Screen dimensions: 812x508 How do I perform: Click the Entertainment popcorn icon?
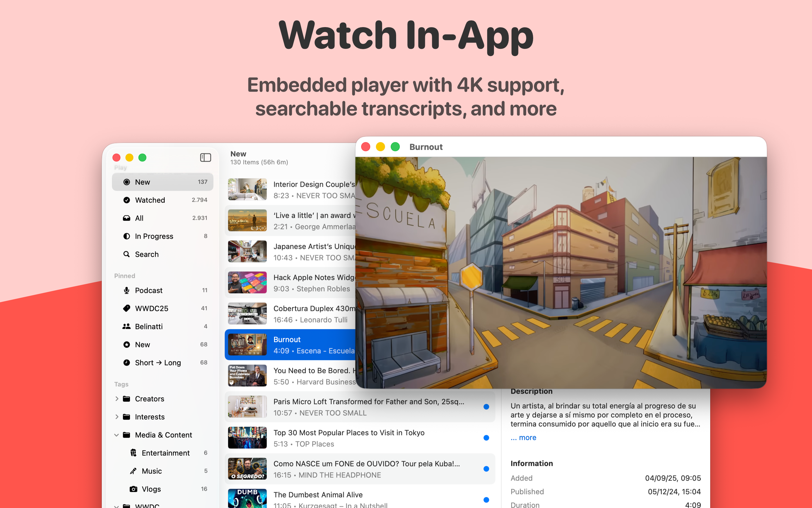[133, 453]
